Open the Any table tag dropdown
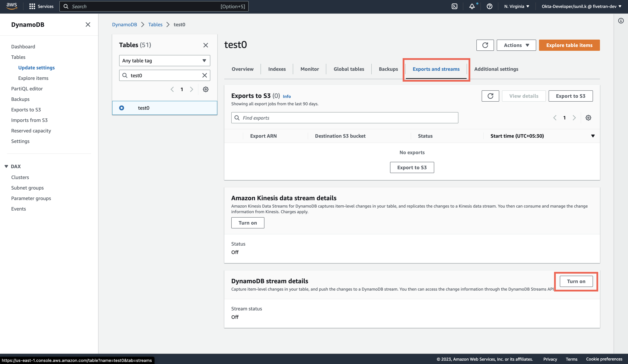The height and width of the screenshot is (364, 628). pyautogui.click(x=165, y=61)
